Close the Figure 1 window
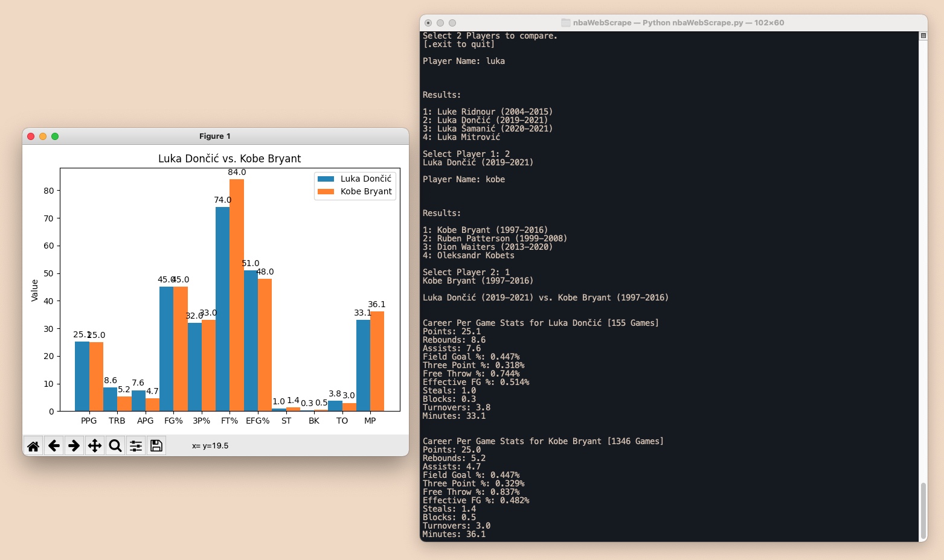The image size is (944, 560). (x=31, y=136)
